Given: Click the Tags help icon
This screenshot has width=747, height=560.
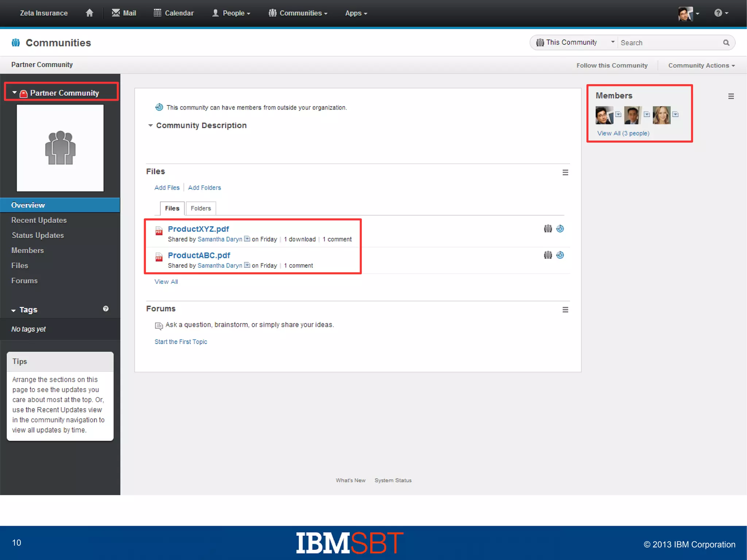Looking at the screenshot, I should [x=106, y=309].
